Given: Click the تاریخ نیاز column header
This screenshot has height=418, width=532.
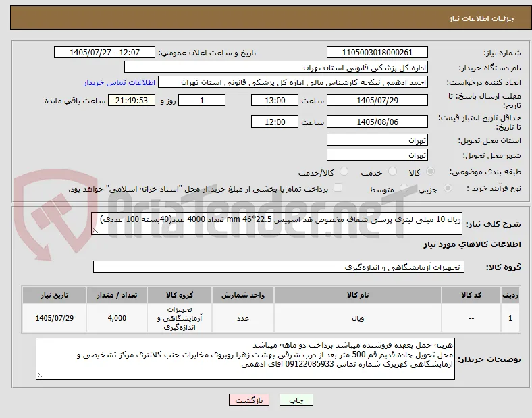Looking at the screenshot, I should coord(54,295).
